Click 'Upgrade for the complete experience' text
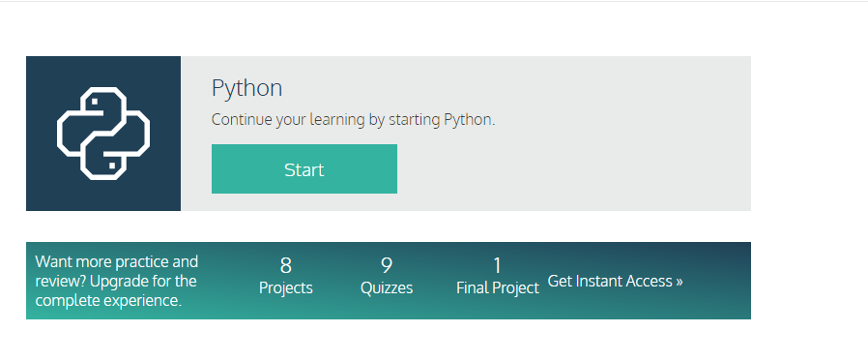 pos(116,291)
